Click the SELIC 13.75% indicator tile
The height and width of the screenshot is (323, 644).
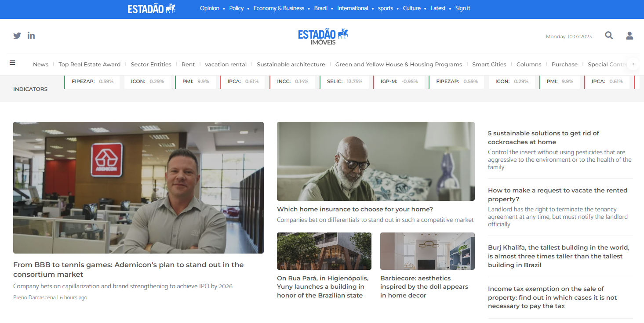pos(345,81)
